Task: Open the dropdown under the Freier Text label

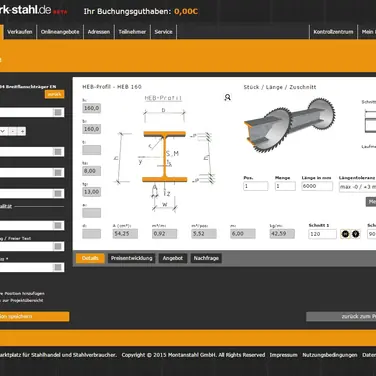Action: (x=32, y=247)
